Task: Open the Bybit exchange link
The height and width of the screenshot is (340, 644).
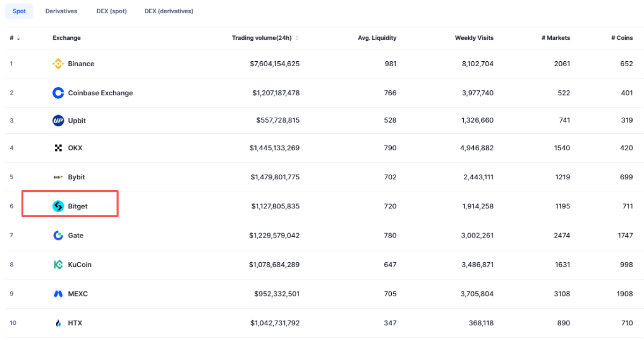Action: coord(76,177)
